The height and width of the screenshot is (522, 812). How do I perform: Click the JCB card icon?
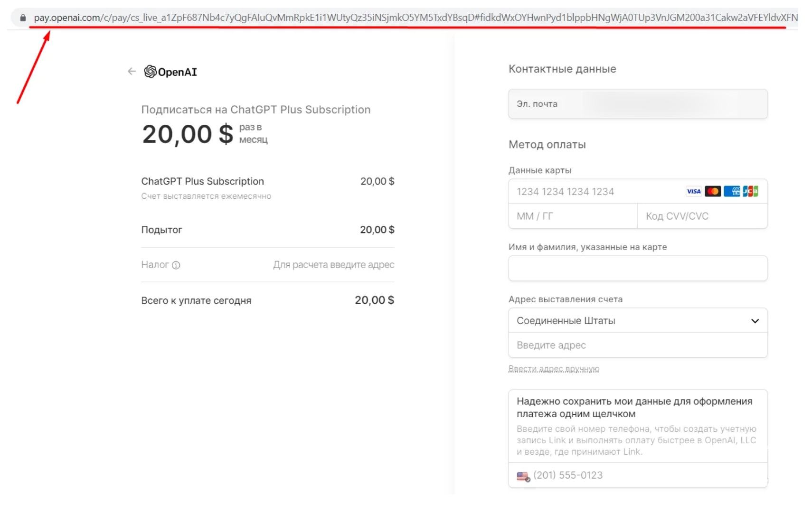(750, 191)
